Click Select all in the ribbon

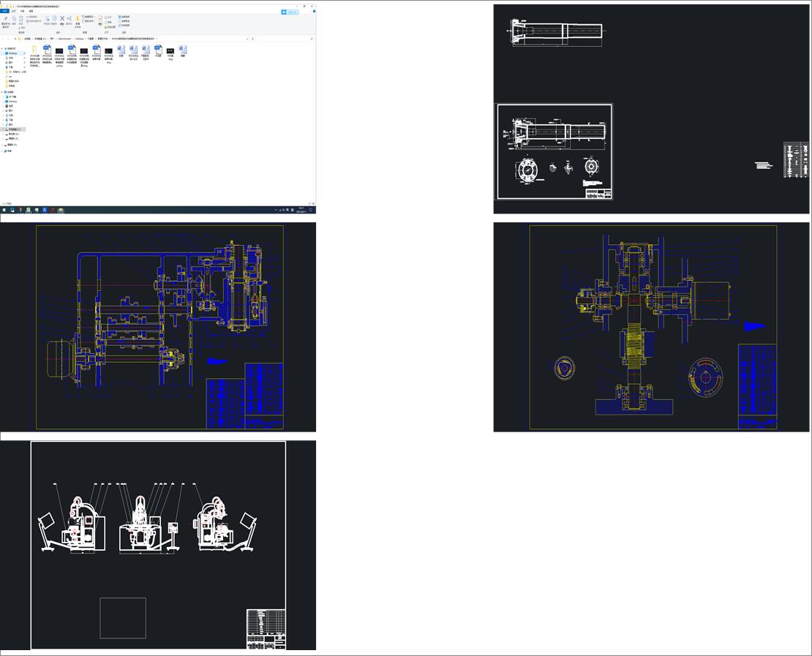pyautogui.click(x=124, y=17)
